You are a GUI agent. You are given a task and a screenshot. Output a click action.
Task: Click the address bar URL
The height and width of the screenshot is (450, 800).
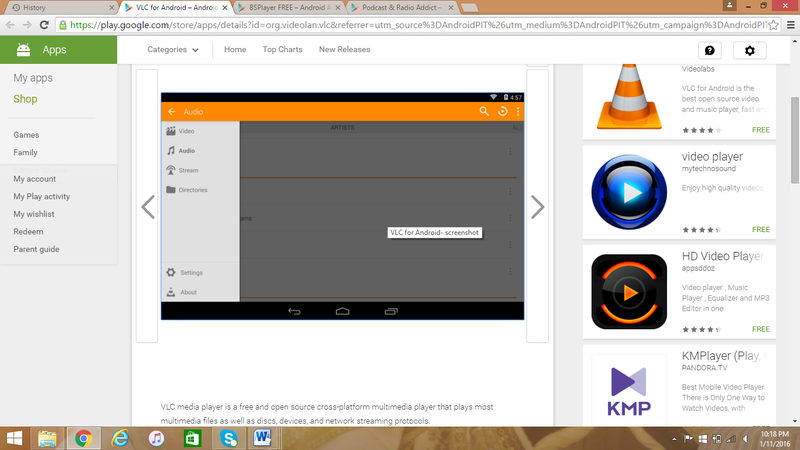[418, 24]
